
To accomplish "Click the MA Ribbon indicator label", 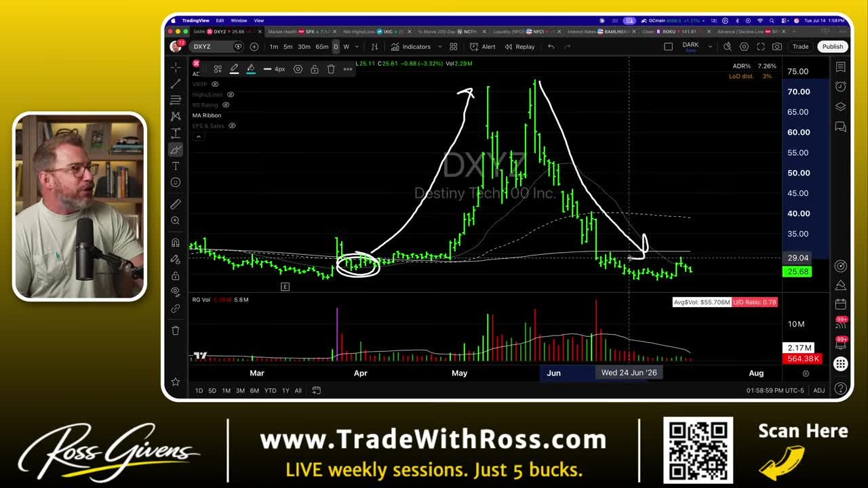I will pyautogui.click(x=207, y=115).
